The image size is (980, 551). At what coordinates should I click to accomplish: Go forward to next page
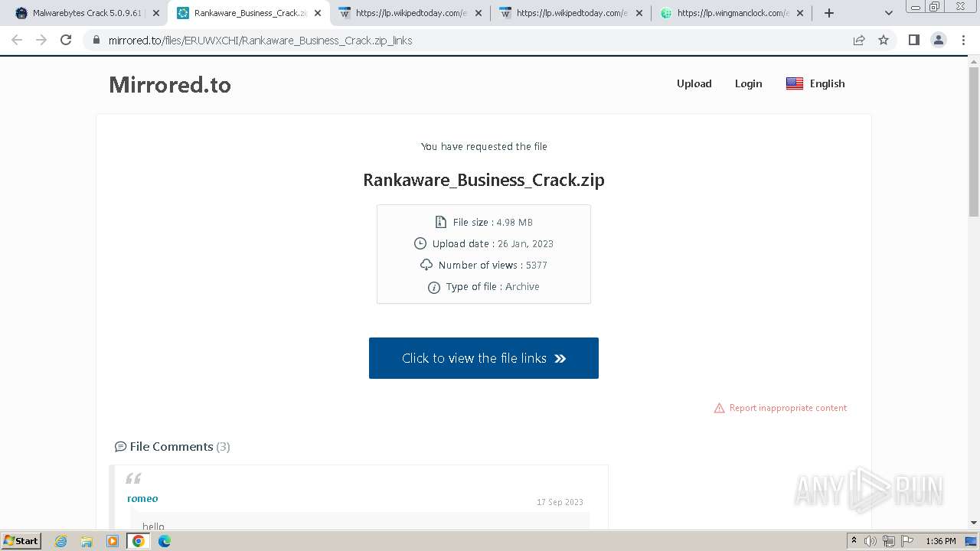[41, 40]
